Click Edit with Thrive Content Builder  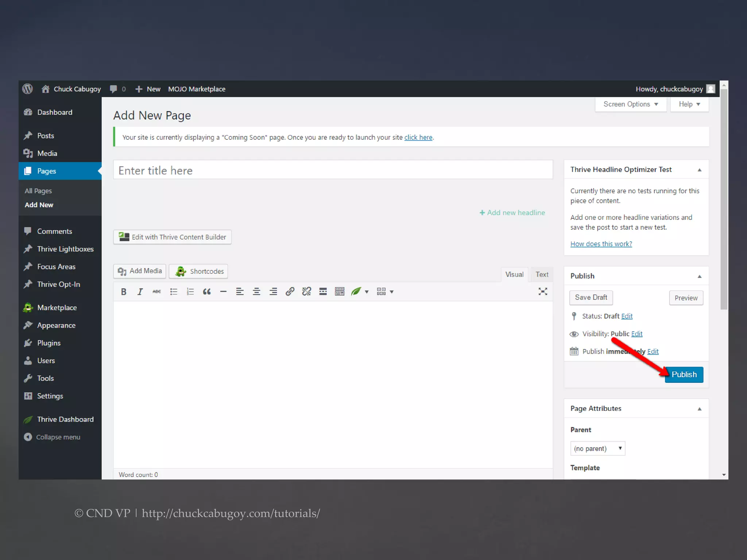pyautogui.click(x=172, y=237)
